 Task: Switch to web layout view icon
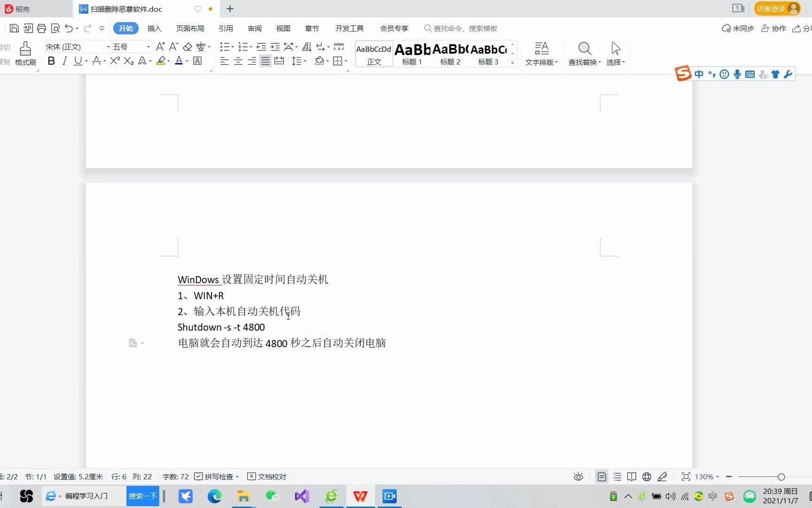tap(647, 476)
